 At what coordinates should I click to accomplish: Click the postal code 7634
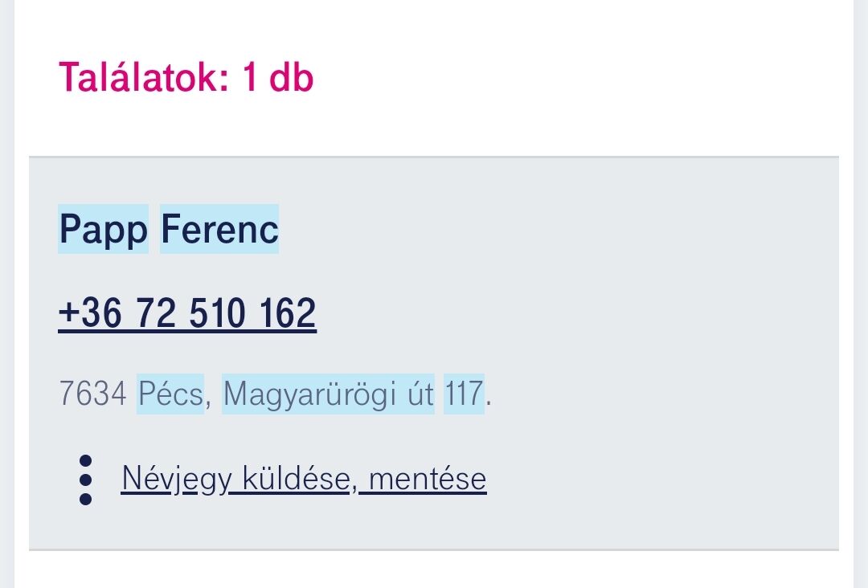point(93,394)
